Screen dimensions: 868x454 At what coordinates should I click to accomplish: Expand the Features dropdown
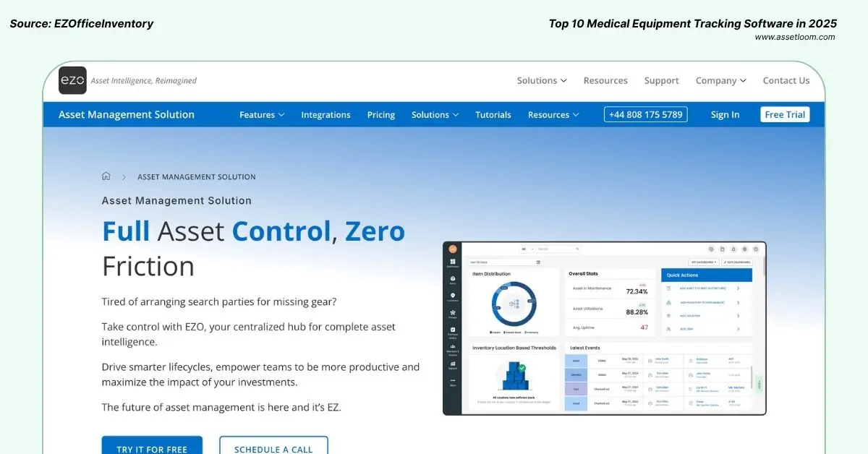(262, 115)
